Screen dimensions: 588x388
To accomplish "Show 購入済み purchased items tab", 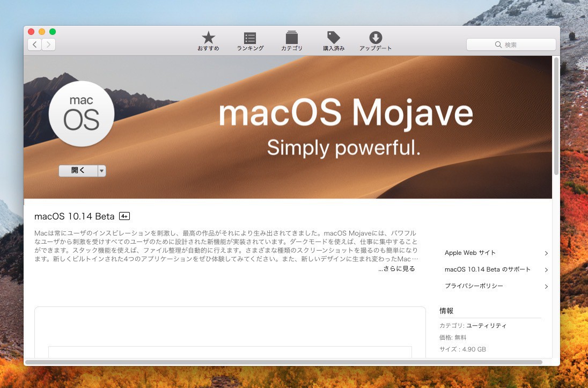I will tap(334, 41).
